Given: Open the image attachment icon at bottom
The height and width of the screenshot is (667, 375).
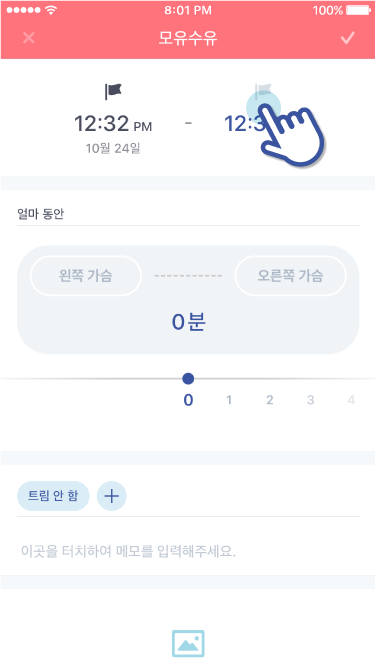Looking at the screenshot, I should point(188,643).
